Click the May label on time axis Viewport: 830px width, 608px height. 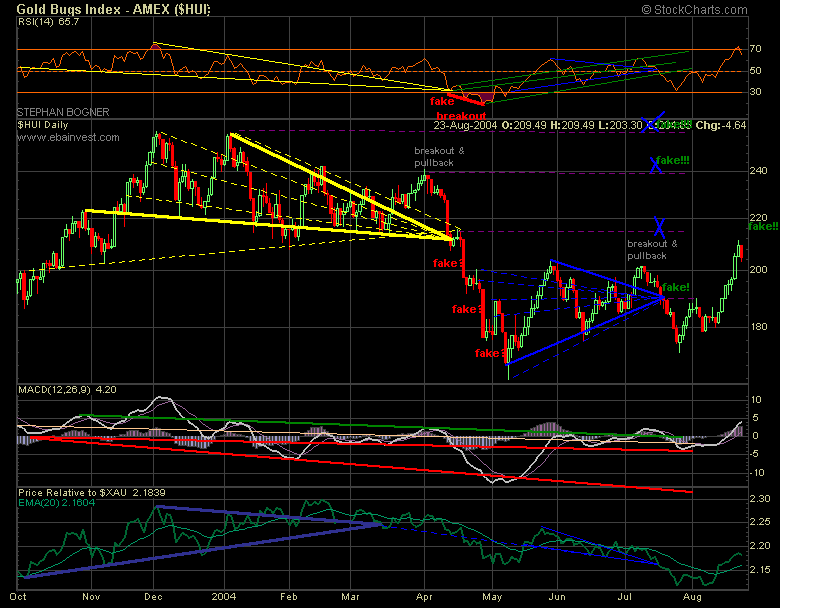click(x=492, y=597)
